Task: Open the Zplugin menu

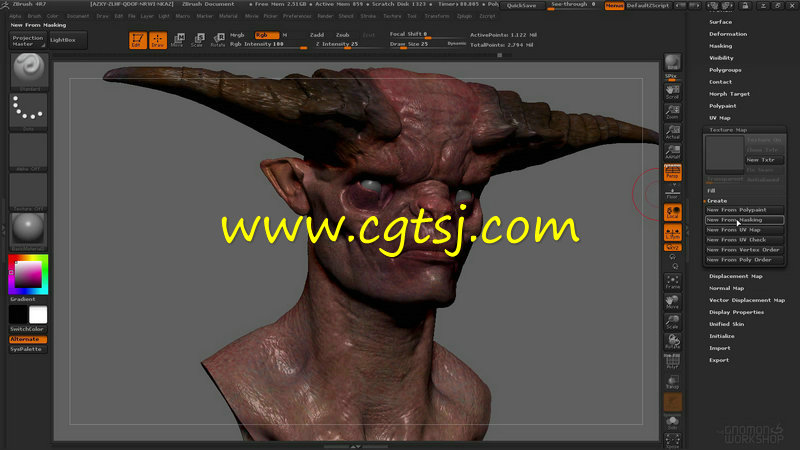Action: [x=464, y=16]
